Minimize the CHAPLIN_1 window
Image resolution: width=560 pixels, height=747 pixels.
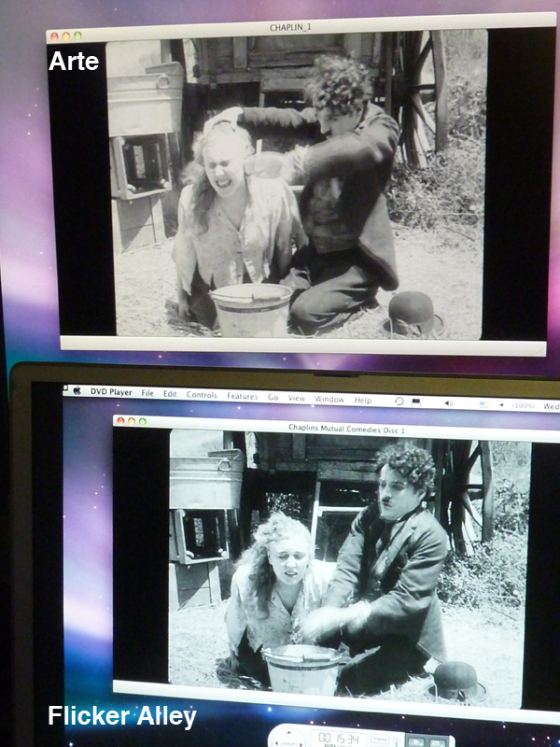coord(66,35)
